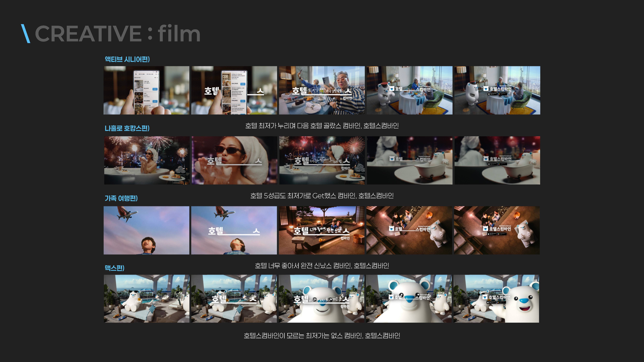The image size is (644, 362).
Task: Select the 나홀로 호캉스편 section label
Action: click(x=127, y=128)
